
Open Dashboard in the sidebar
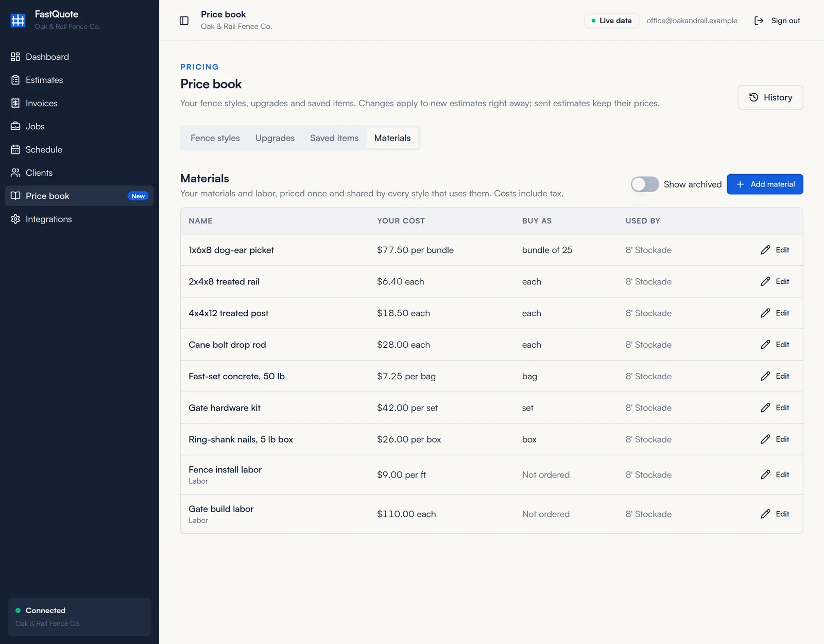[x=79, y=57]
